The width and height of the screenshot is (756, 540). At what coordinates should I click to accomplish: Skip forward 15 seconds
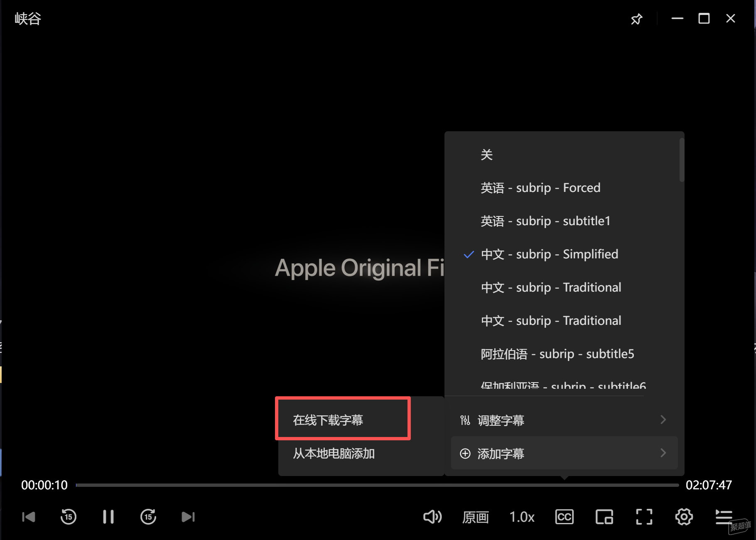point(148,517)
